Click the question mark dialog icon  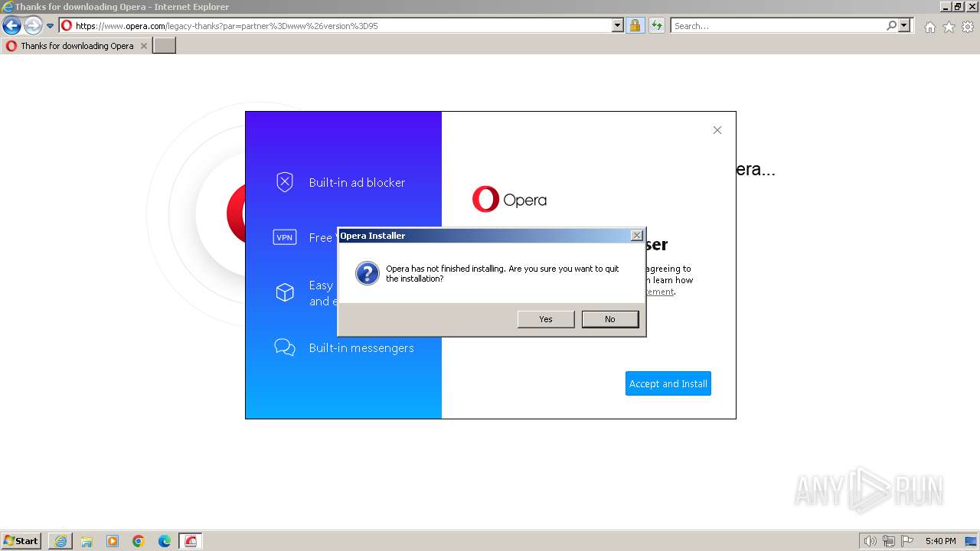tap(367, 273)
